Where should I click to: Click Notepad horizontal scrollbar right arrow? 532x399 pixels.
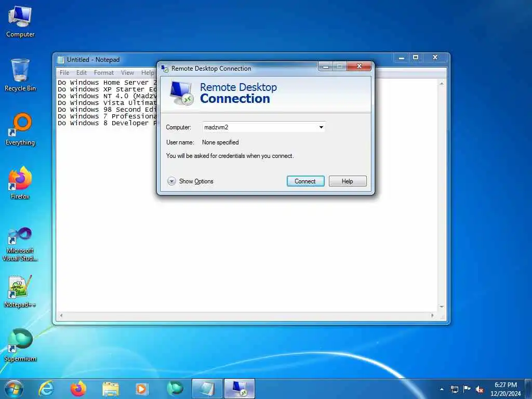pos(433,315)
